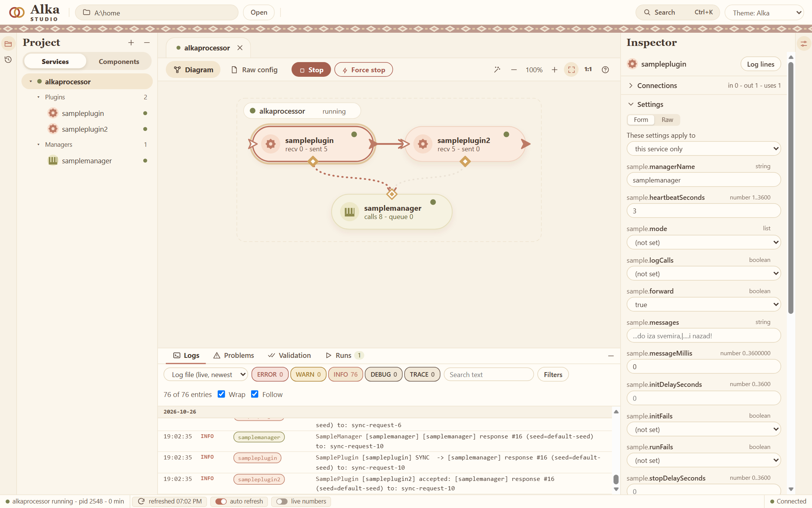Toggle DEBUG log level filter
The width and height of the screenshot is (812, 508).
[x=383, y=374]
